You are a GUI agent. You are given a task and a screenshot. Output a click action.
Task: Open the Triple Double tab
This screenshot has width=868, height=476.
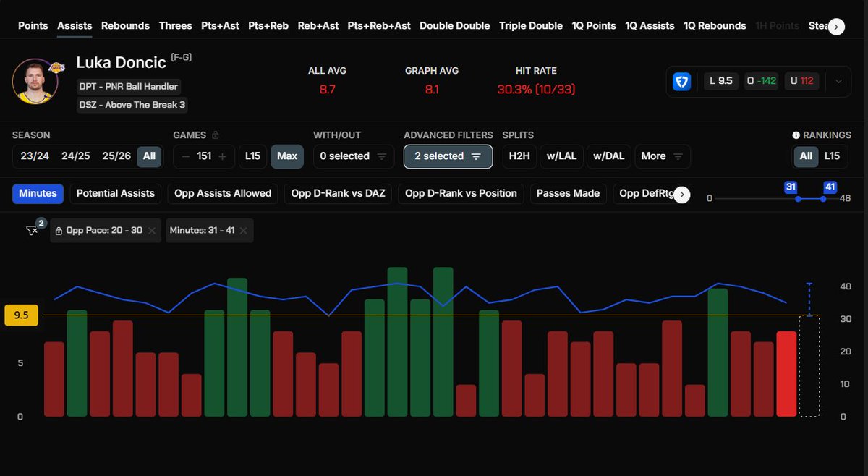531,25
